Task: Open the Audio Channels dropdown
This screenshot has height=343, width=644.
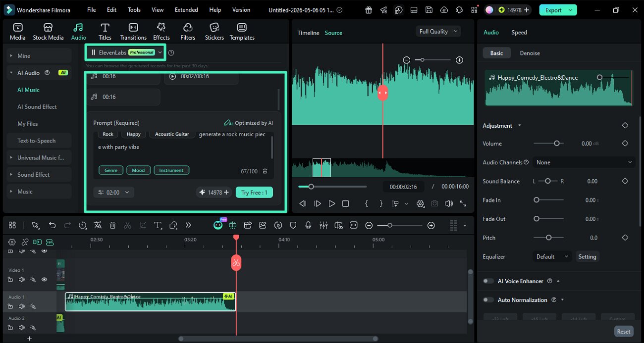Action: pos(584,162)
